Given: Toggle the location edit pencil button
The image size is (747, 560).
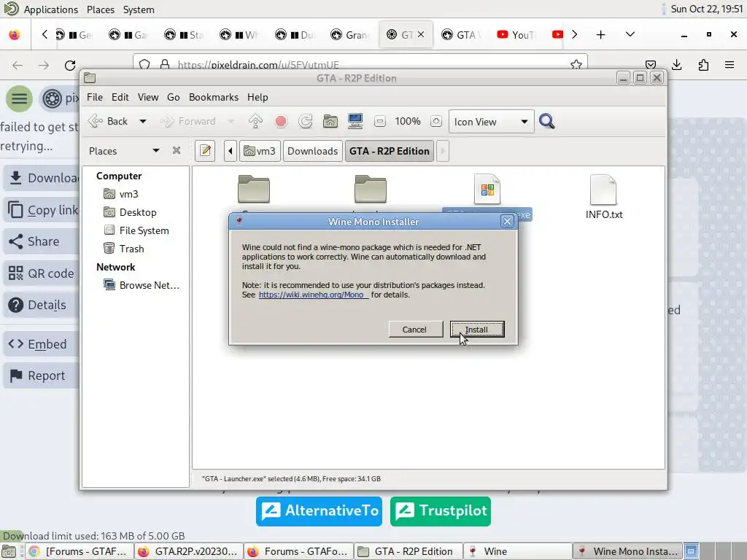Looking at the screenshot, I should [205, 151].
